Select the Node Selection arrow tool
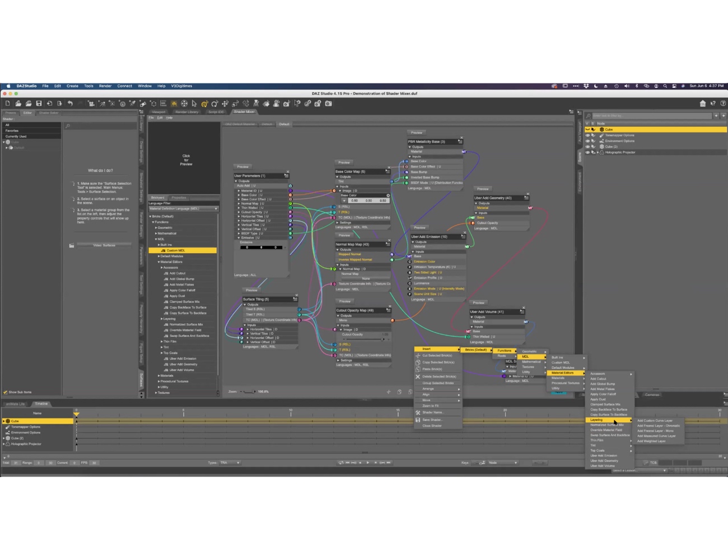This screenshot has width=728, height=560. (x=194, y=104)
